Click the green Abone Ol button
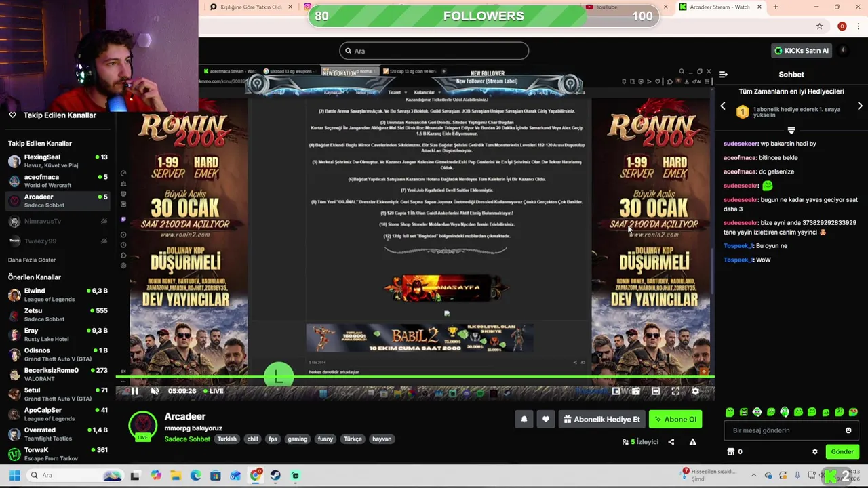This screenshot has height=488, width=868. point(675,419)
